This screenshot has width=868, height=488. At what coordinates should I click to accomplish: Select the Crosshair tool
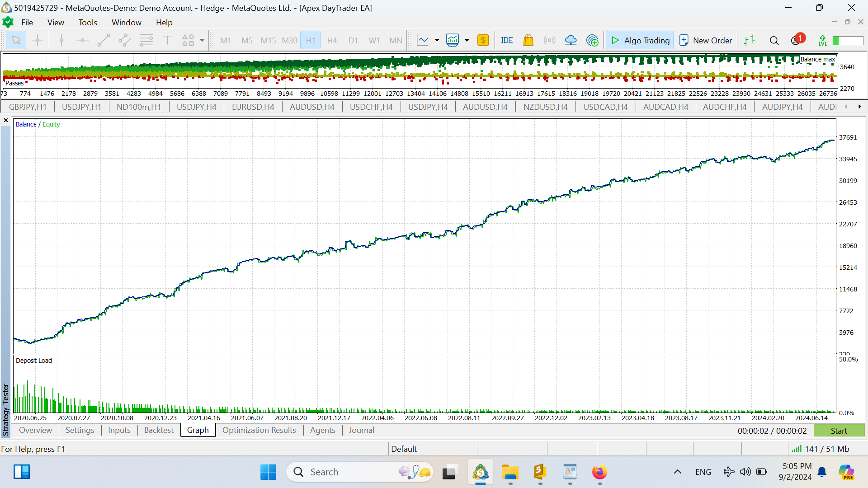point(38,40)
